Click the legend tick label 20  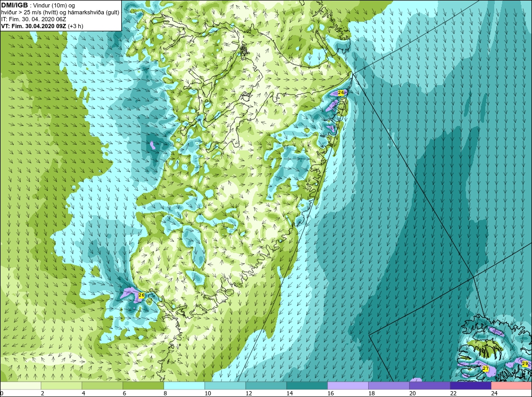click(412, 393)
